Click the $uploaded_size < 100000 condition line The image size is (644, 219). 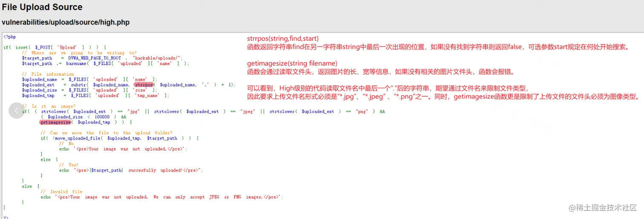tap(83, 117)
